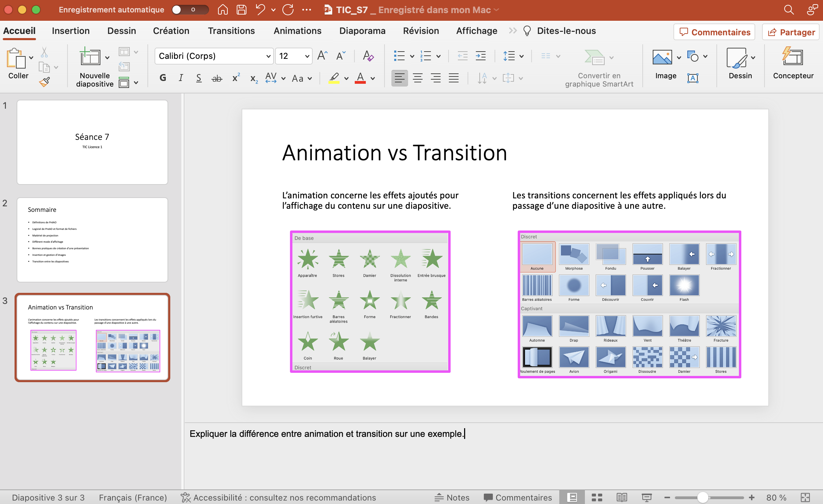Click Dites-le-nous search help
Viewport: 823px width, 504px height.
coord(559,31)
